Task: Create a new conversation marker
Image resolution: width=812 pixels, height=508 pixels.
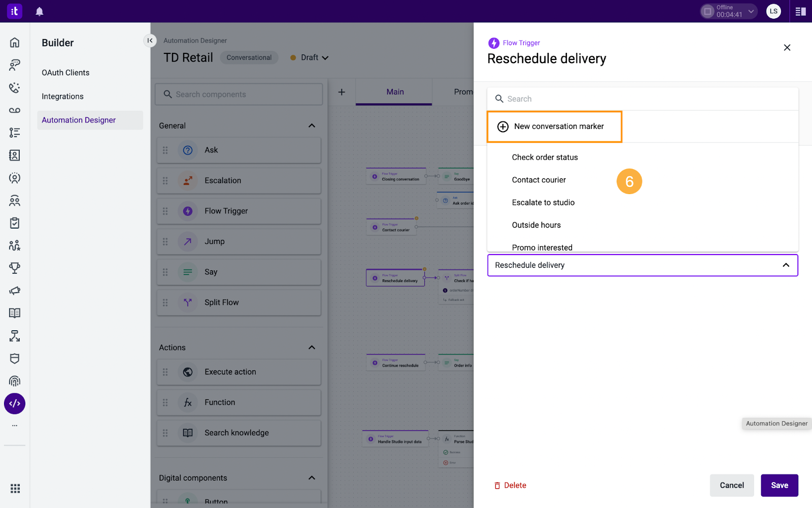Action: tap(555, 126)
